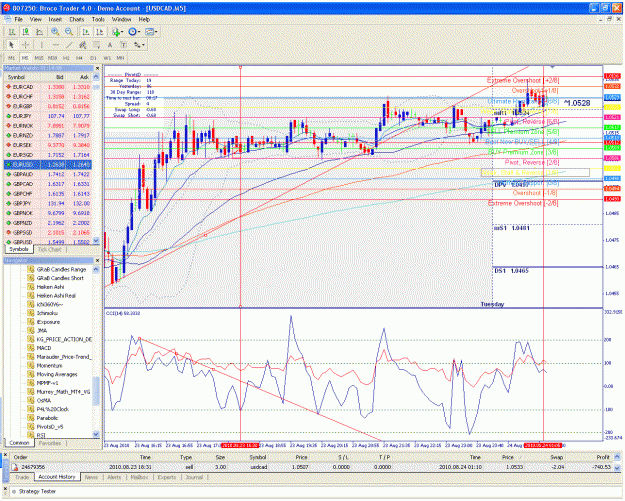Select the text 'A' drawing tool
Viewport: 625px width, 501px height.
coord(110,45)
